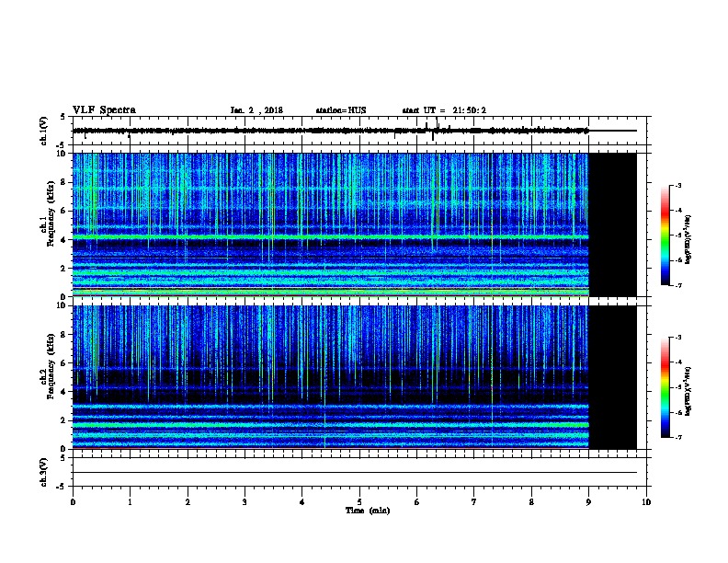Click the "5" tick on ch.3(V) axis
728x563 pixels.
point(63,458)
